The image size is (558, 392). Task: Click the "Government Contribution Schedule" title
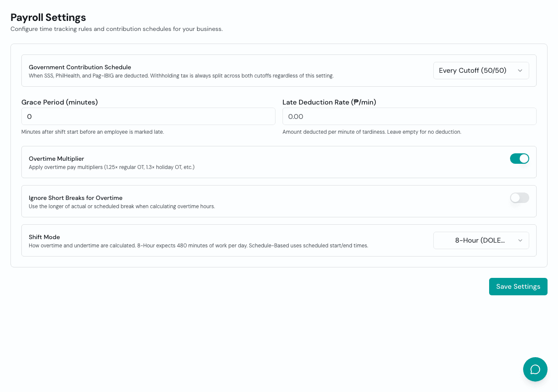coord(80,67)
